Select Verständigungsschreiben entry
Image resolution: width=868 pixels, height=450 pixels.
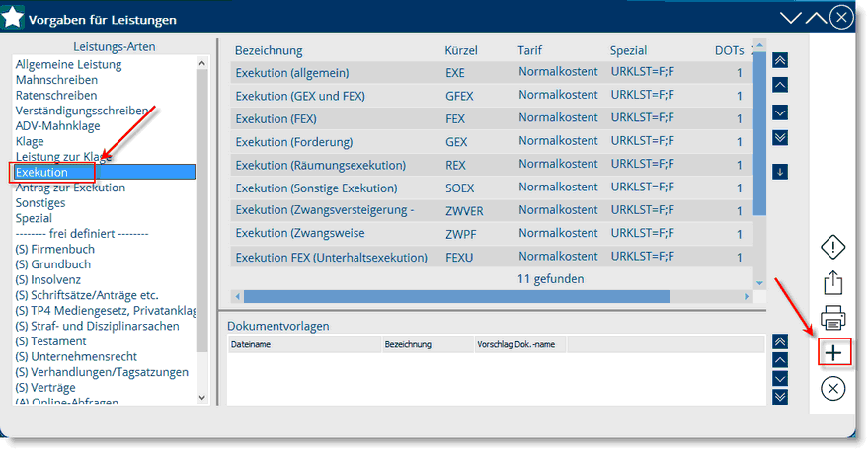click(82, 111)
